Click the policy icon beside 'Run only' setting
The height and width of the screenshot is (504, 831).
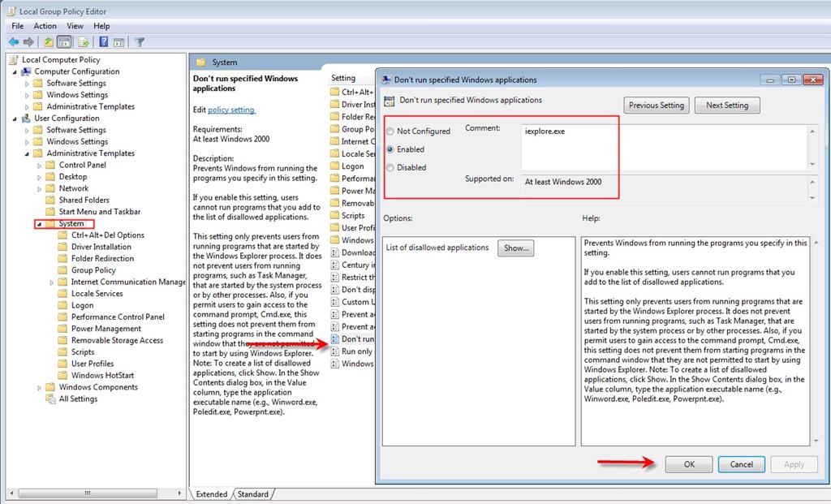[335, 351]
